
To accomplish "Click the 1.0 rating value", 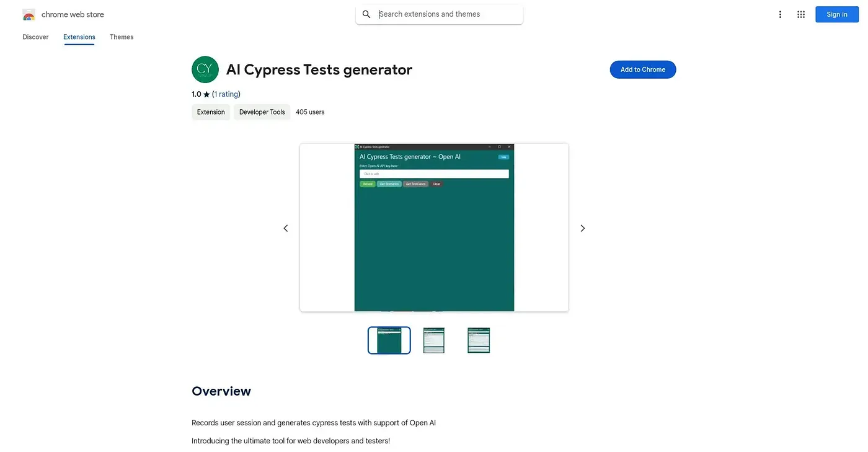I will click(x=197, y=94).
